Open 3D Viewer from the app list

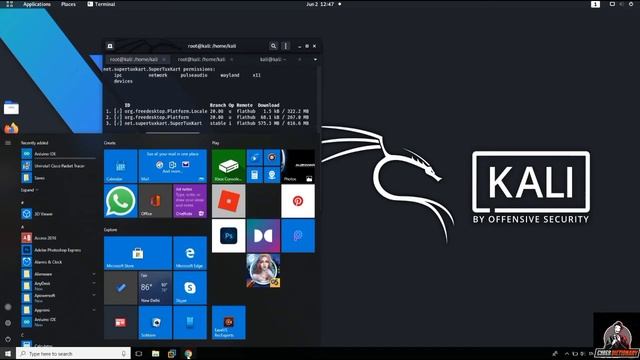pos(58,213)
